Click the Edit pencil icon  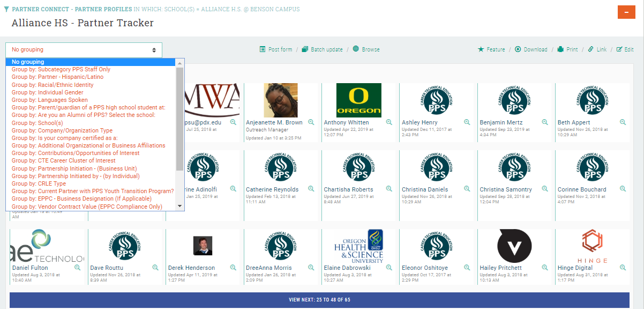(x=619, y=49)
